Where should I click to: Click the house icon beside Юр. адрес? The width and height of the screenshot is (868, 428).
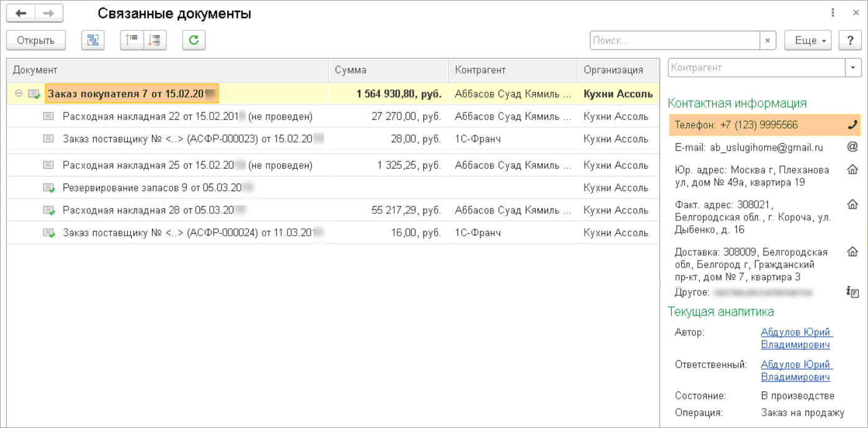point(852,170)
